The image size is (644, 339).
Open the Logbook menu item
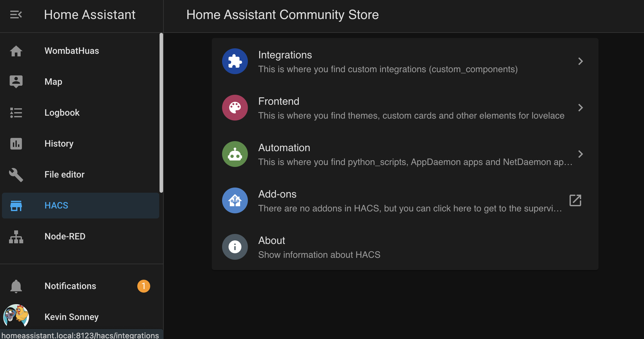coord(81,113)
